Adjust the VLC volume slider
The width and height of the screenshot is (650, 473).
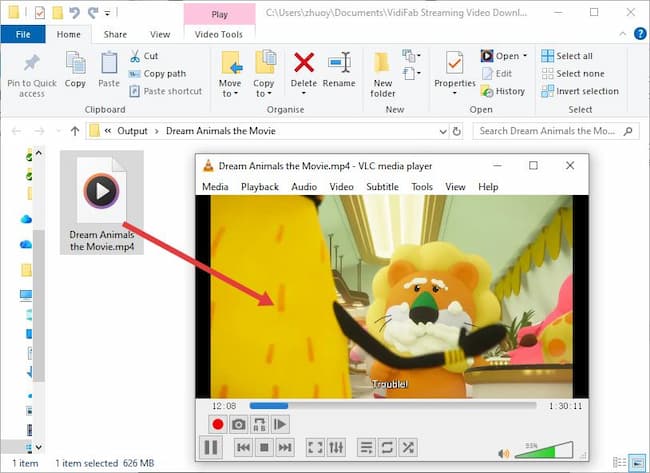[544, 450]
